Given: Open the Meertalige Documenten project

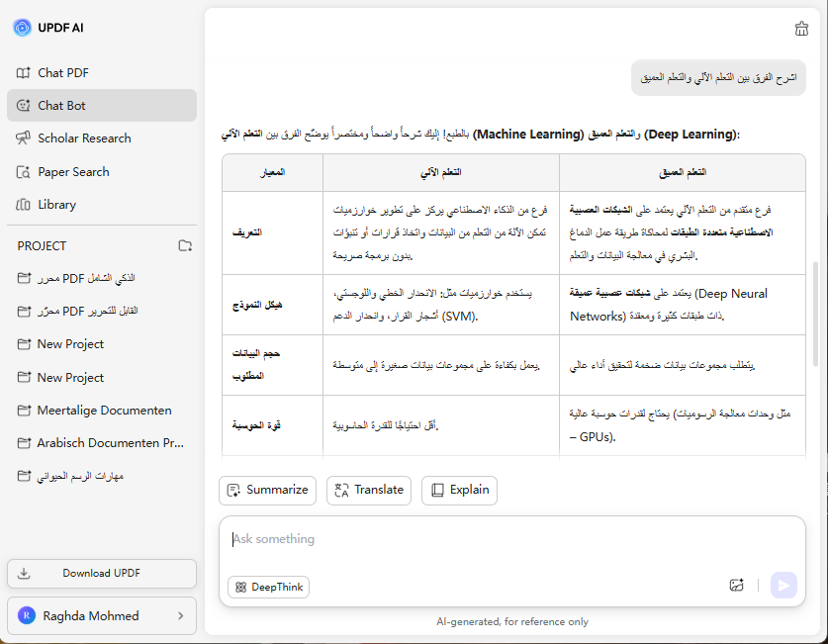Looking at the screenshot, I should pos(104,410).
